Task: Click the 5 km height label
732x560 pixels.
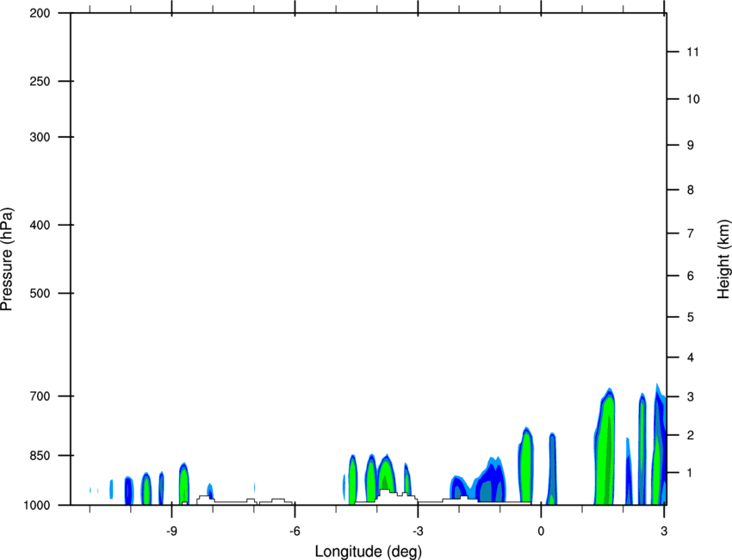Action: pyautogui.click(x=691, y=317)
